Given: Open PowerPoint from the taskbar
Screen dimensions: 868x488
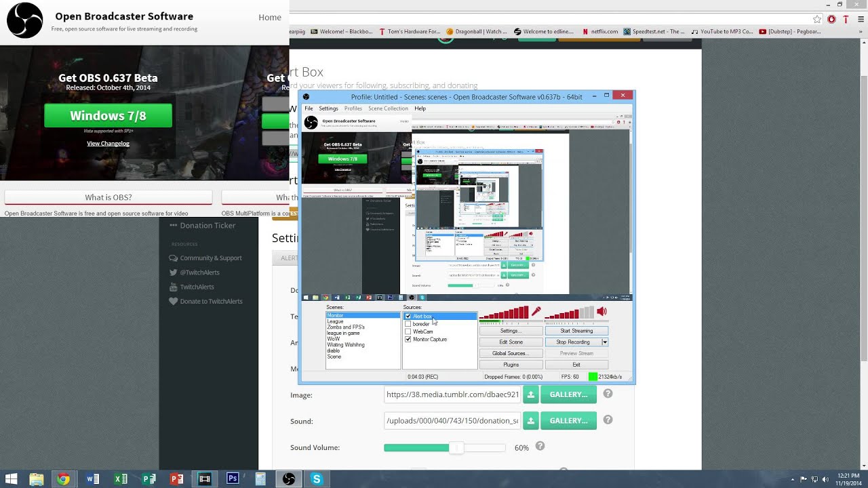Looking at the screenshot, I should pos(176,479).
